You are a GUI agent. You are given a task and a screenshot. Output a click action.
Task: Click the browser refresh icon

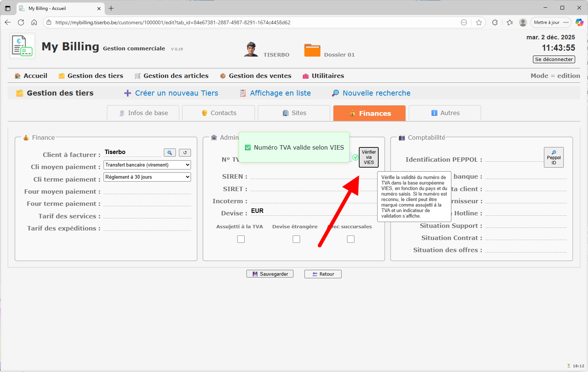21,22
